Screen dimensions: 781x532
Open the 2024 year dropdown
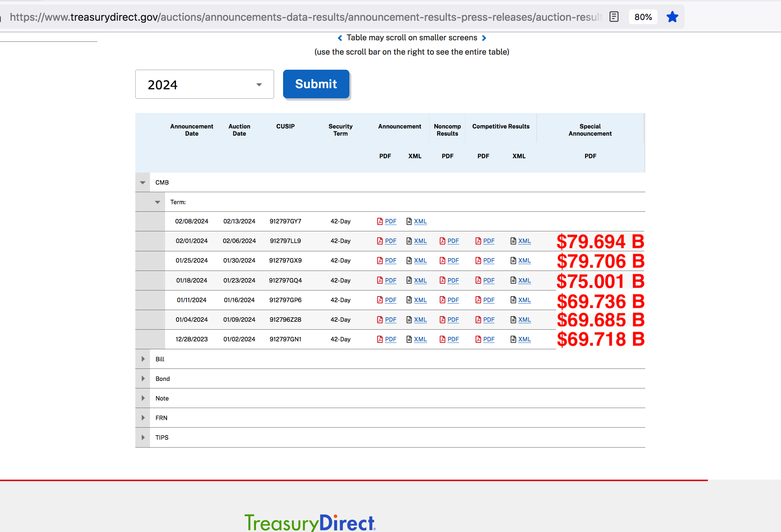(204, 84)
